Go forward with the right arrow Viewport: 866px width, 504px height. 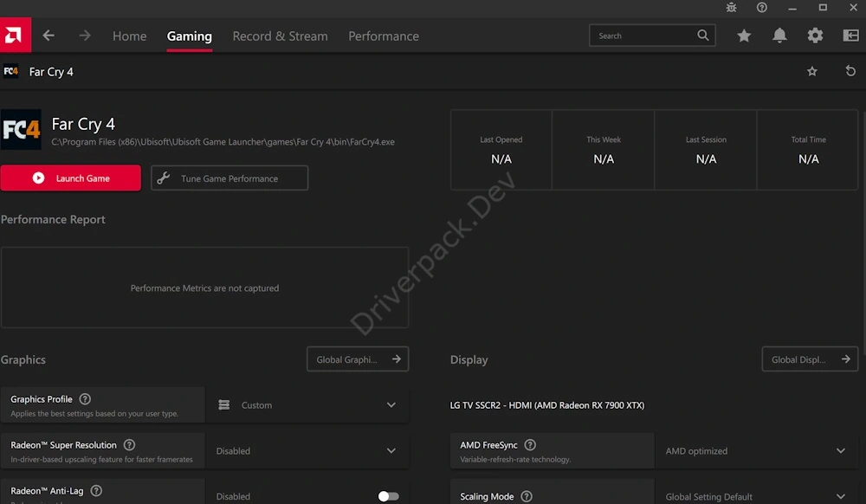click(85, 36)
